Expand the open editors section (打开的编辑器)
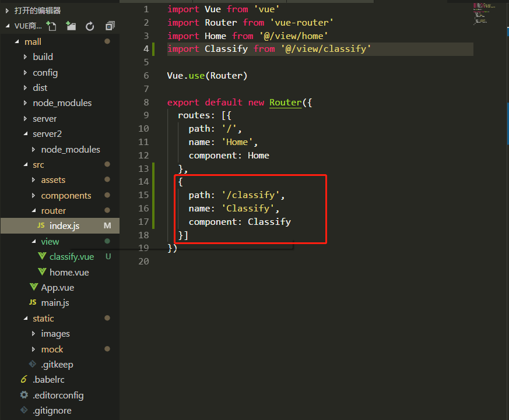This screenshot has width=509, height=420. point(7,10)
